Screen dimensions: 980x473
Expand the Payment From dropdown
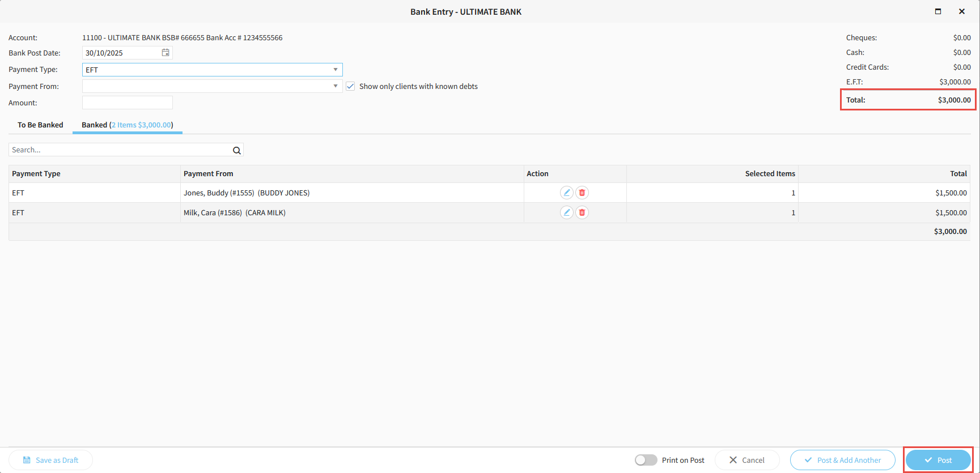336,86
